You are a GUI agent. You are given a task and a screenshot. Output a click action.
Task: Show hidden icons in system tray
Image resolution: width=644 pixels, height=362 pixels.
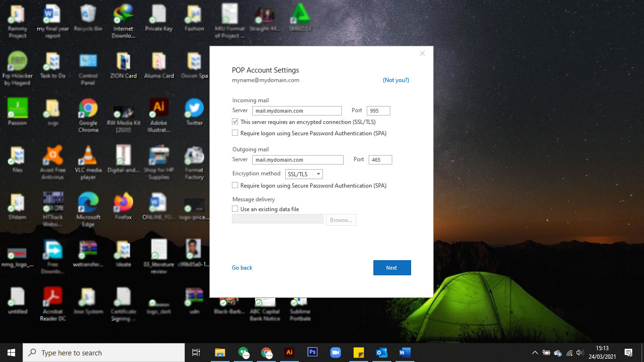tap(535, 353)
